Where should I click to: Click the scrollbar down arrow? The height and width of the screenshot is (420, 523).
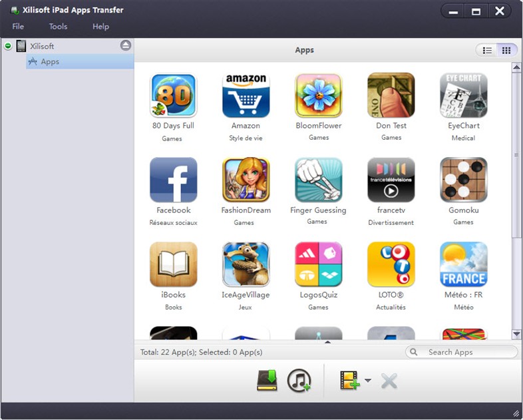[516, 333]
